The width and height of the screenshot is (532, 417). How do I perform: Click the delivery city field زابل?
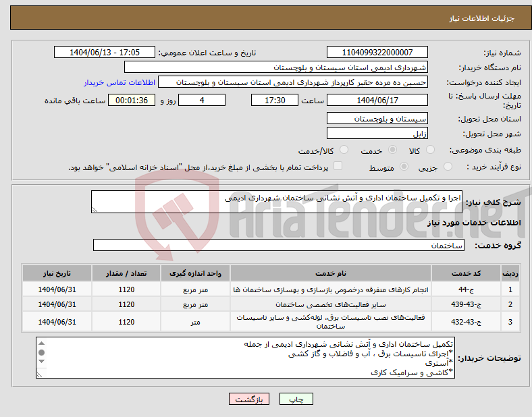tap(377, 133)
